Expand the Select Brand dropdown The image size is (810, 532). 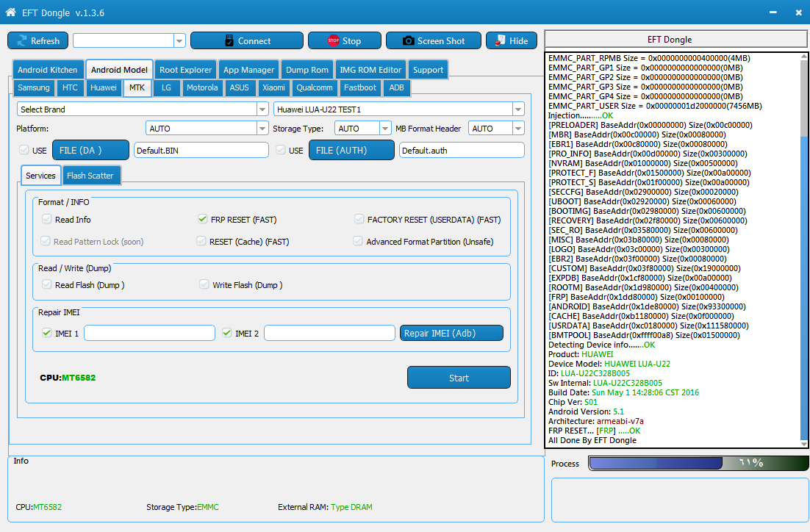[x=262, y=109]
